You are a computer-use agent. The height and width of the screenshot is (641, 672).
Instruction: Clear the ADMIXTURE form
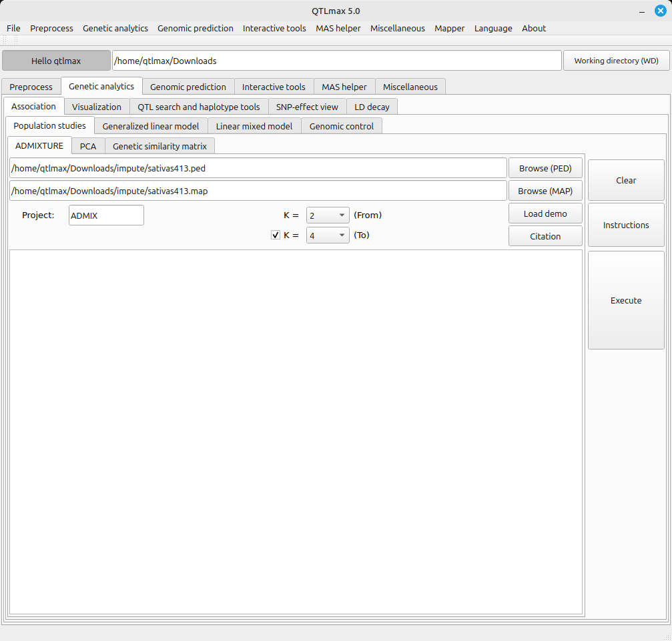625,180
